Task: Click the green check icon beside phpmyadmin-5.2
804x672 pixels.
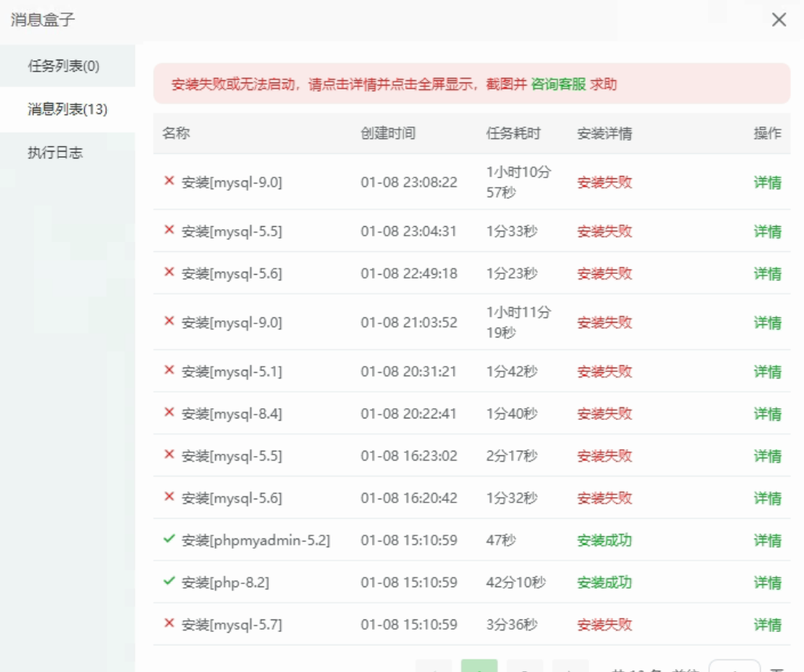Action: coord(169,539)
